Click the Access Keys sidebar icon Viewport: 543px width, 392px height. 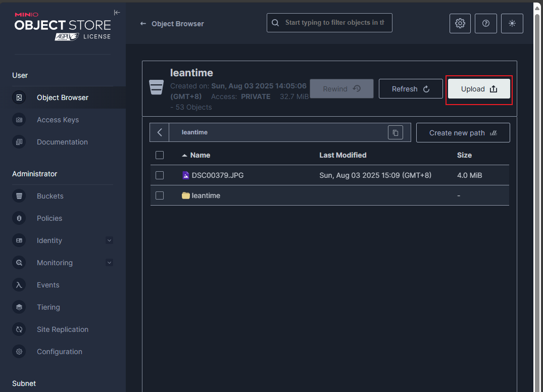pos(19,120)
